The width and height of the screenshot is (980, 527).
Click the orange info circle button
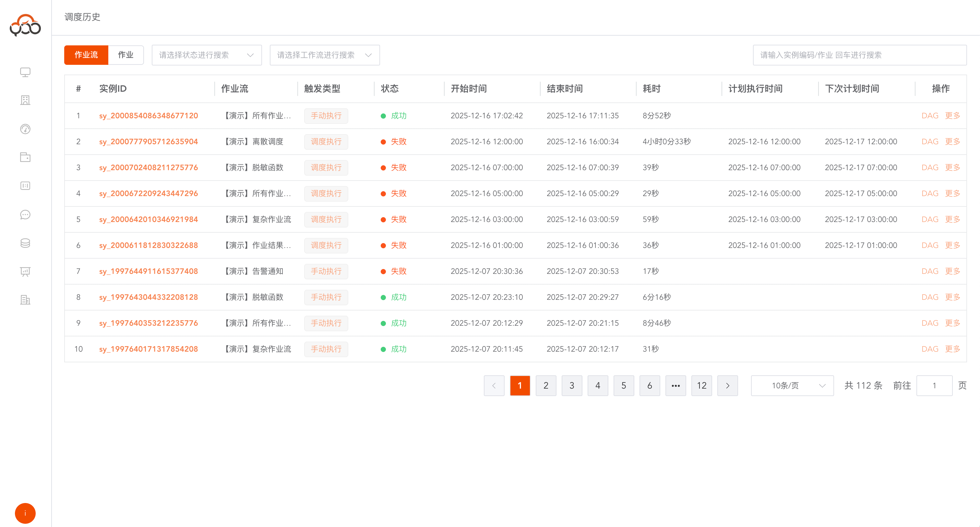pyautogui.click(x=25, y=513)
